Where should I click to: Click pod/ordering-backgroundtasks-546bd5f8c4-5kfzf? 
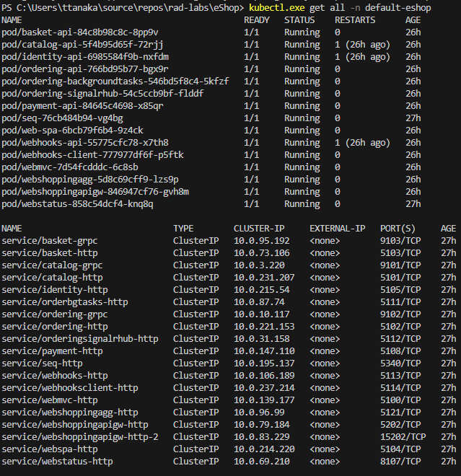pos(115,81)
